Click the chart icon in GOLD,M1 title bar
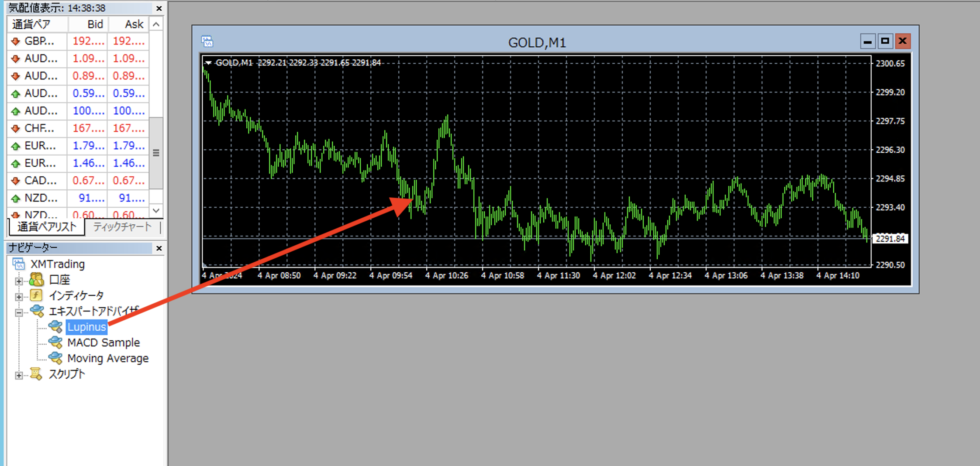This screenshot has height=466, width=980. pos(207,41)
